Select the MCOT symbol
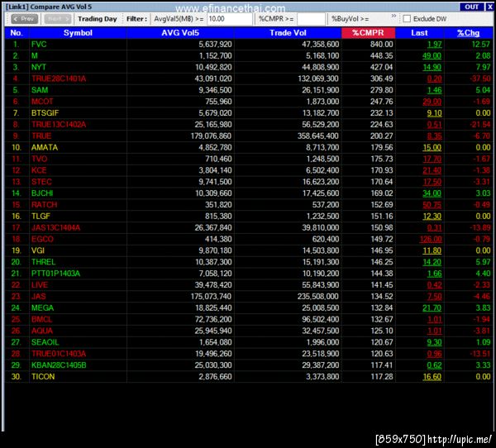496x448 pixels. pyautogui.click(x=42, y=102)
